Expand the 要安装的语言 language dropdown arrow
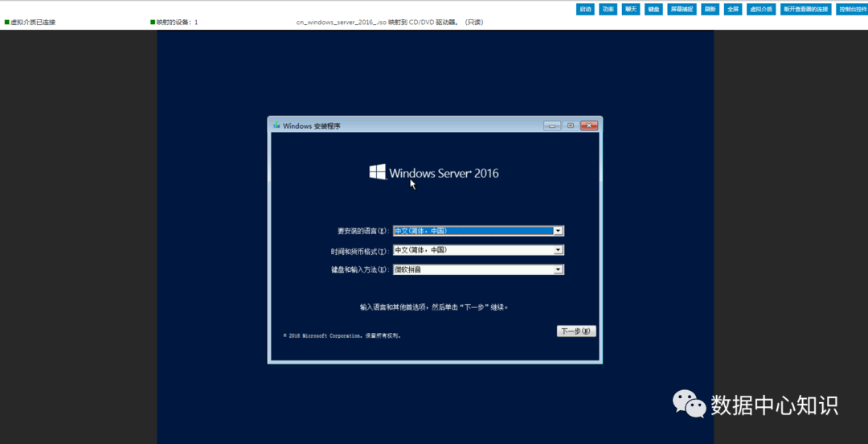 [559, 231]
